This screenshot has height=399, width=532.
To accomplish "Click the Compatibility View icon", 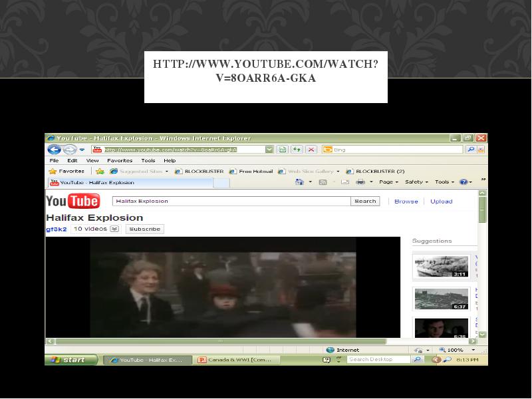I will tap(282, 149).
